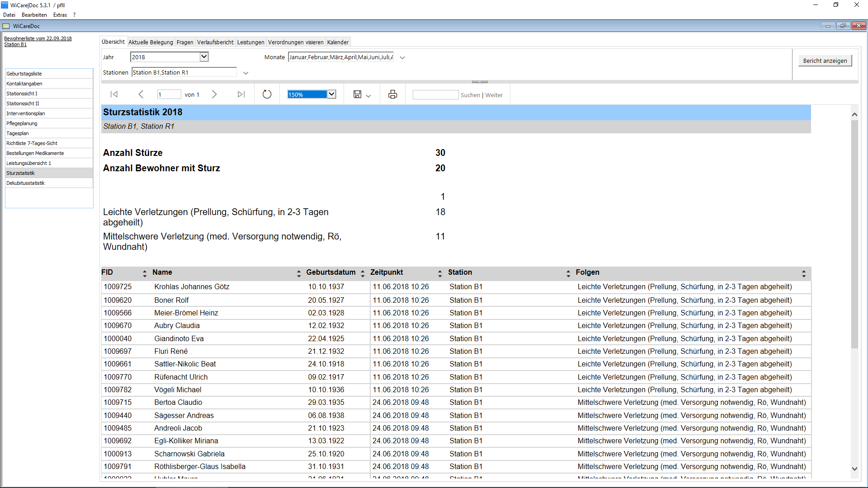Select Richtliste 7-Tages-Sicht in sidebar
Screen dimensions: 868x488
click(x=49, y=143)
